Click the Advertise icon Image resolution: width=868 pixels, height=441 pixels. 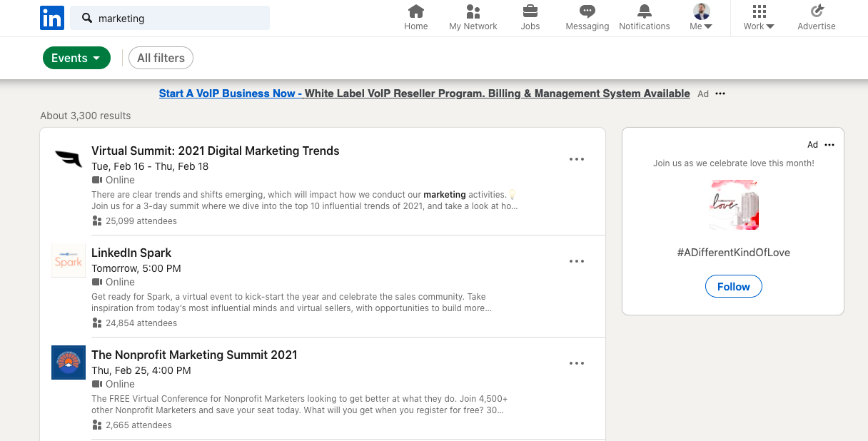[x=816, y=11]
